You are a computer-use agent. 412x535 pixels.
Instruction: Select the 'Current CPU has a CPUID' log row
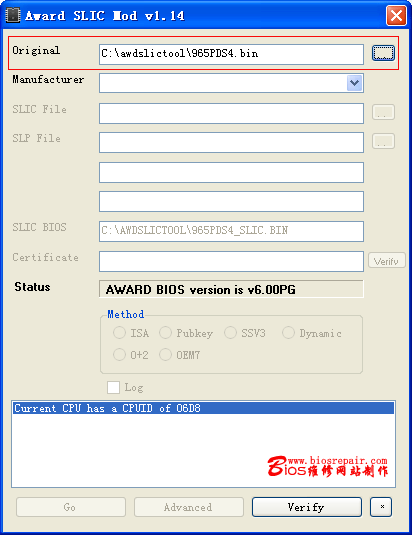pyautogui.click(x=203, y=408)
